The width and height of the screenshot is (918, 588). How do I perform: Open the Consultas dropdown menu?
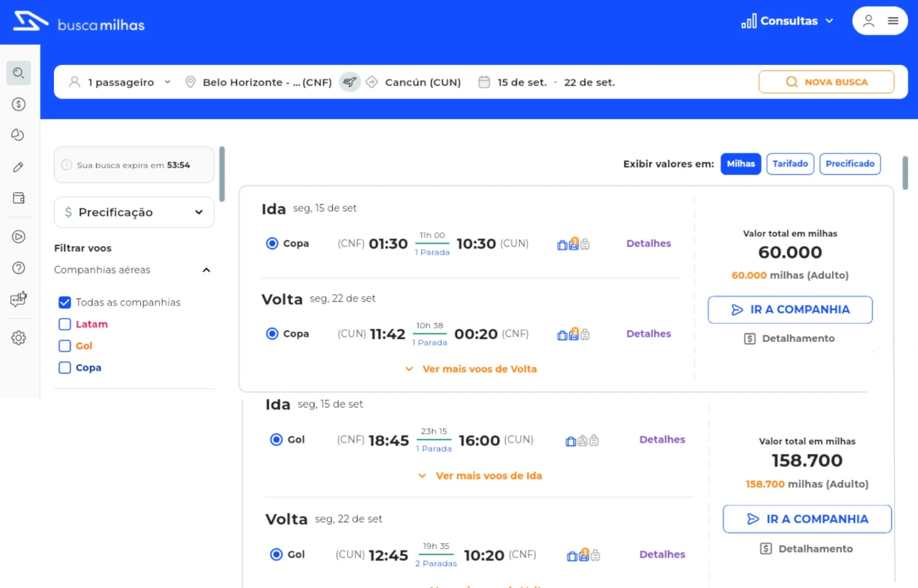pos(787,21)
